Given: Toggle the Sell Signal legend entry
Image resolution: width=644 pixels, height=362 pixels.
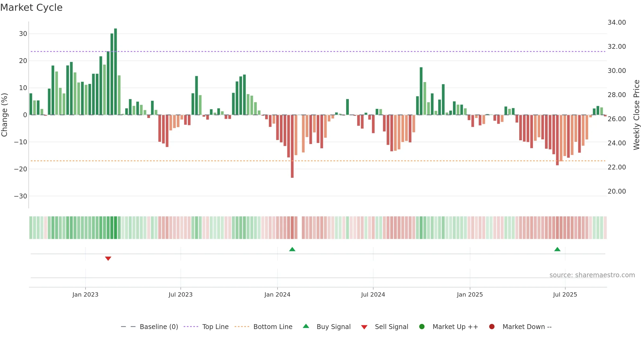Looking at the screenshot, I should click(385, 327).
